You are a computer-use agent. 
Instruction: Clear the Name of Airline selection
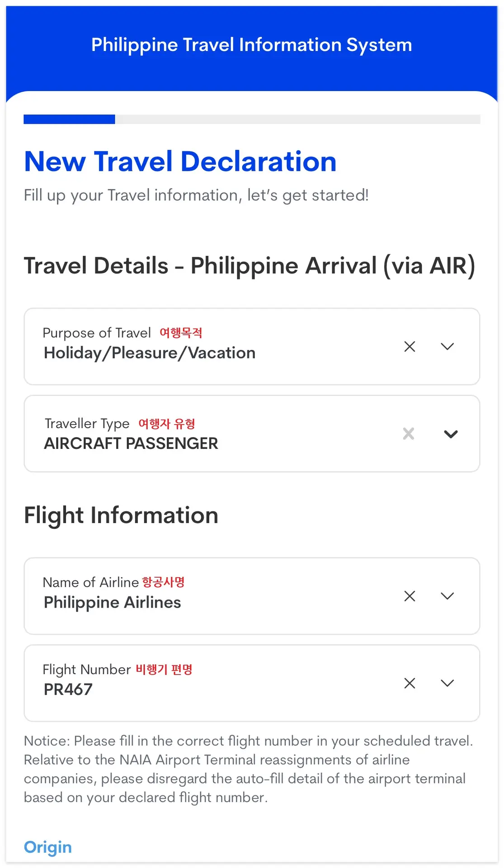click(x=410, y=596)
